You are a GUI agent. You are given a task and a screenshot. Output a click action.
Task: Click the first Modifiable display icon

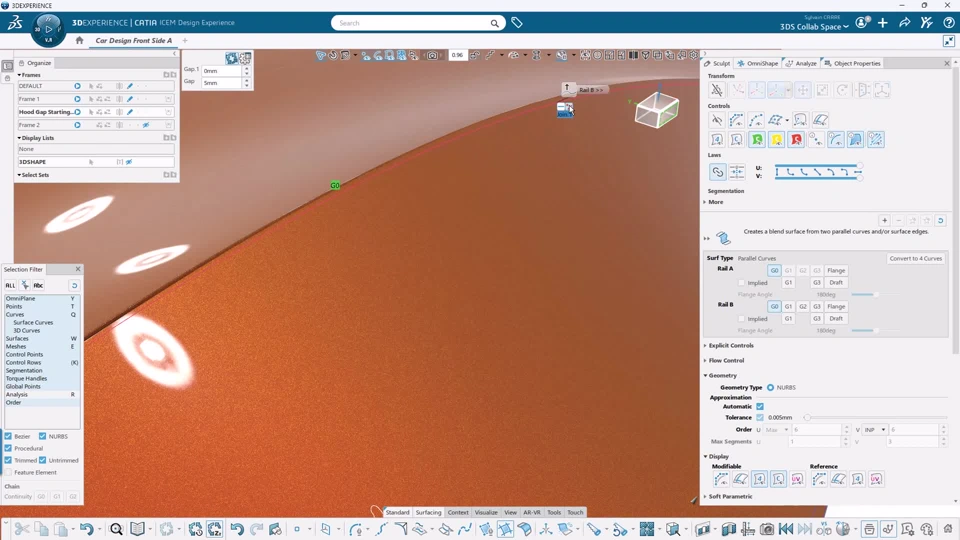point(721,479)
